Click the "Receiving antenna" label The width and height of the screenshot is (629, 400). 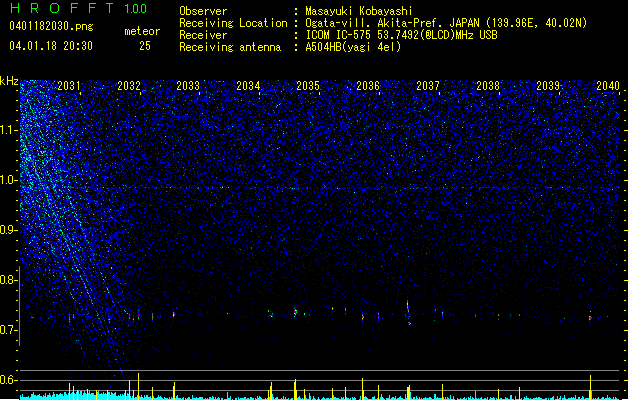pyautogui.click(x=230, y=47)
